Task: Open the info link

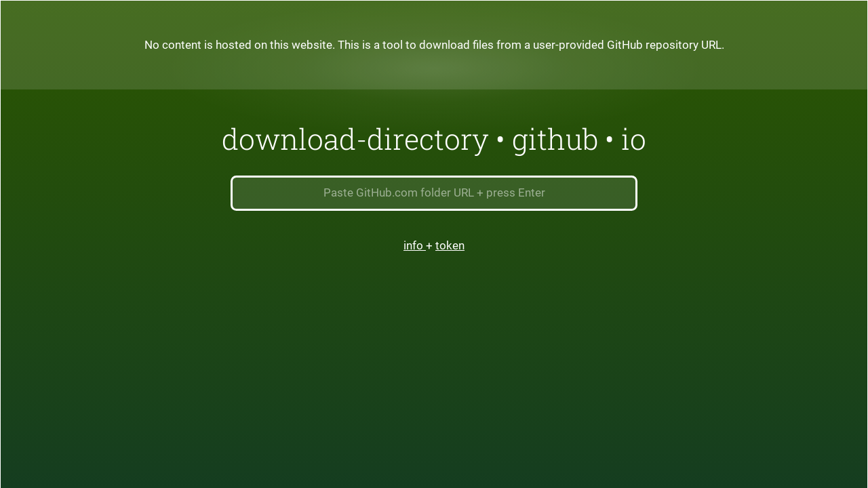Action: click(413, 245)
